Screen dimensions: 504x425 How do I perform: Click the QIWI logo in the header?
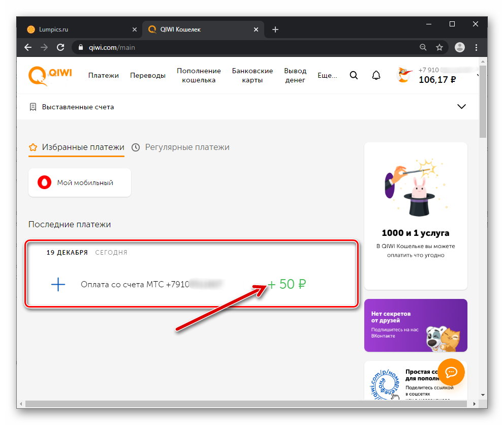pyautogui.click(x=50, y=76)
